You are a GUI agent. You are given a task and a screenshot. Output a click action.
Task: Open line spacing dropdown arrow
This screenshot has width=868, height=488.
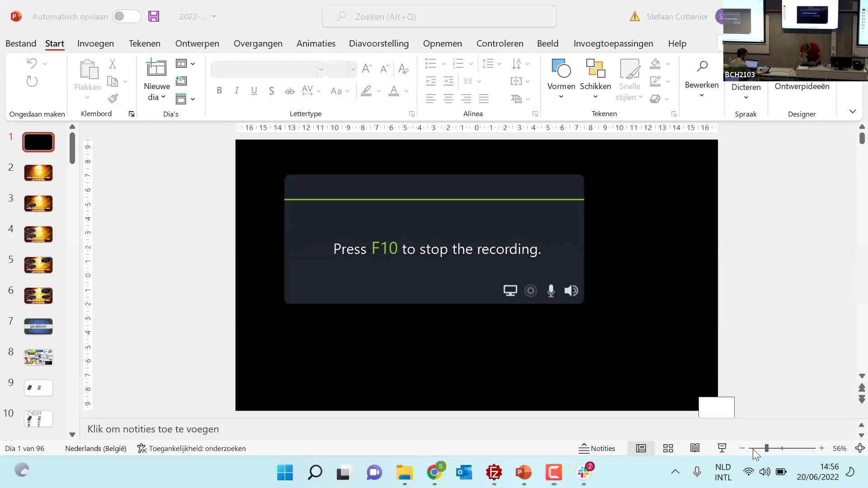coord(499,64)
